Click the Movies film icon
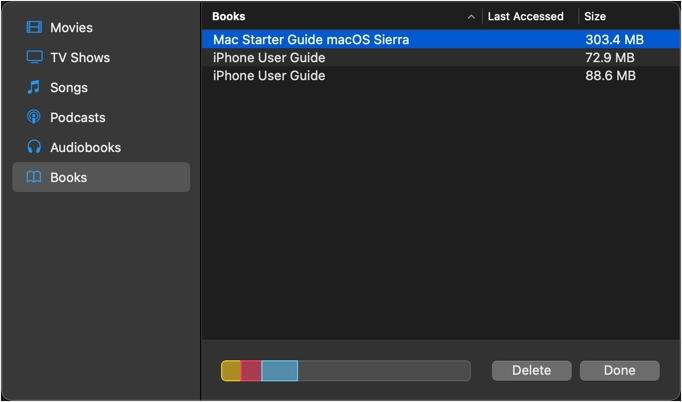Image resolution: width=682 pixels, height=402 pixels. [34, 28]
